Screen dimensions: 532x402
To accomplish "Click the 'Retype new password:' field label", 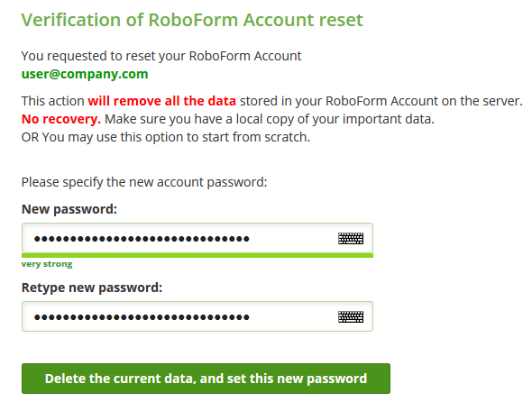I will pos(92,288).
